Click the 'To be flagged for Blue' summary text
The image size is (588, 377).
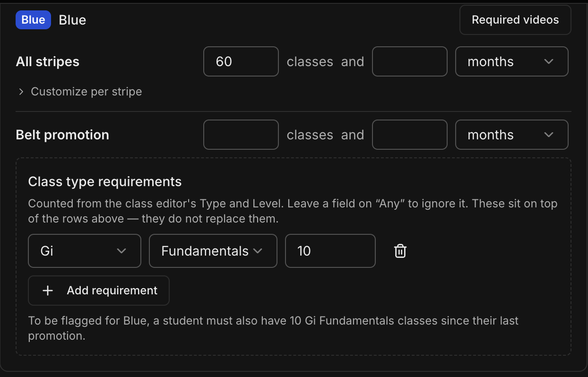(x=273, y=328)
